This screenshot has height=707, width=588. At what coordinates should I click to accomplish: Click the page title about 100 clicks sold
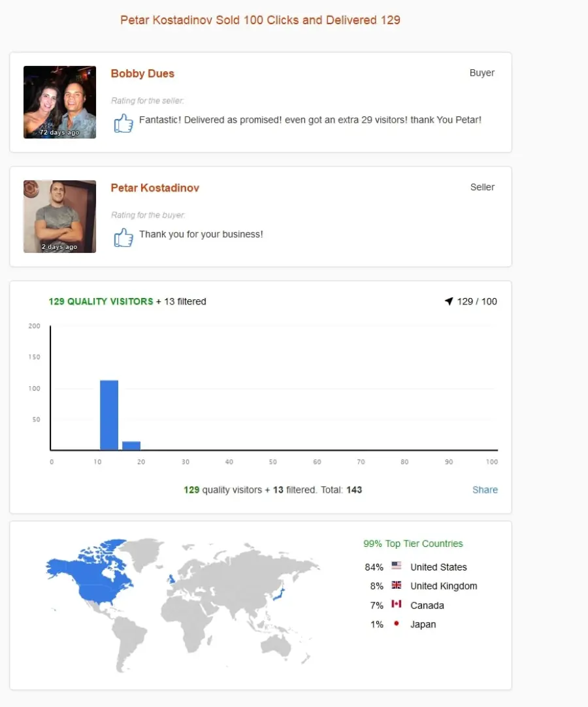pyautogui.click(x=260, y=20)
